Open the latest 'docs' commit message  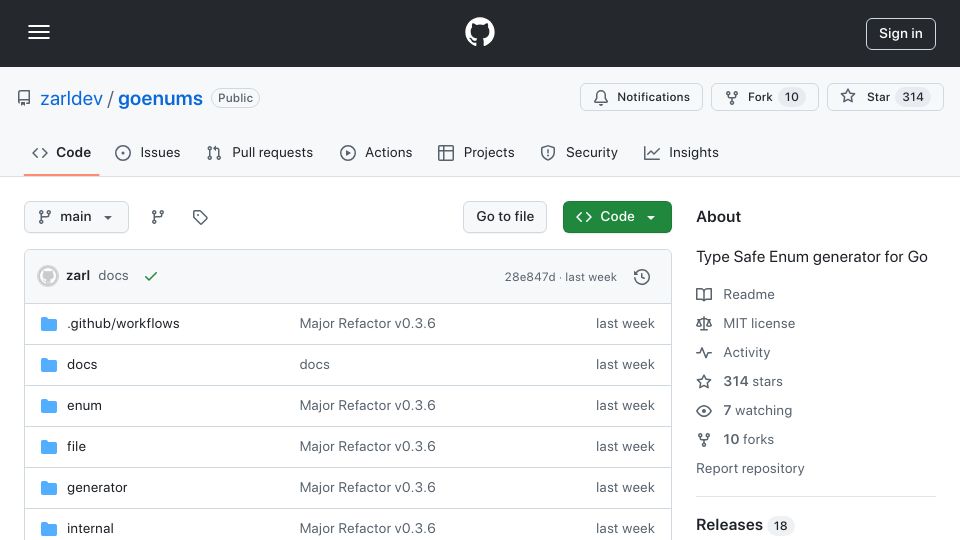point(113,276)
